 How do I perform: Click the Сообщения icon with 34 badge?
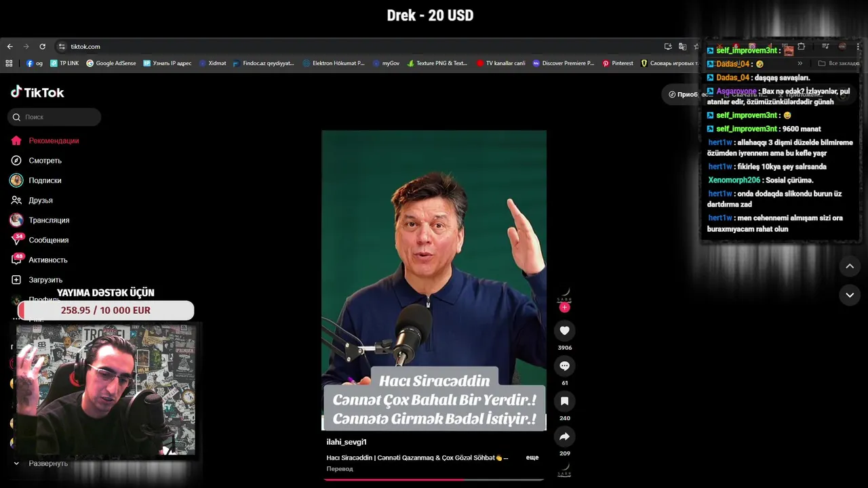[x=16, y=240]
